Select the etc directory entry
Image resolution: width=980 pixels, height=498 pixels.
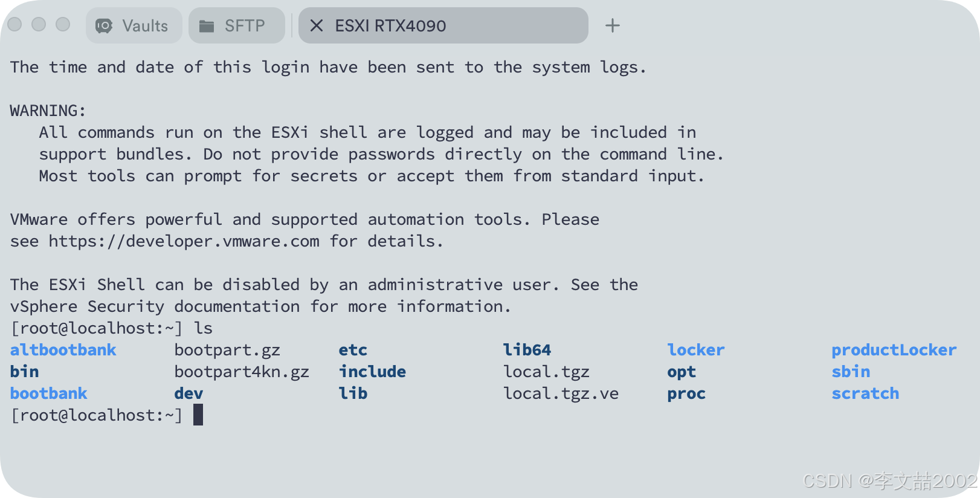(352, 349)
